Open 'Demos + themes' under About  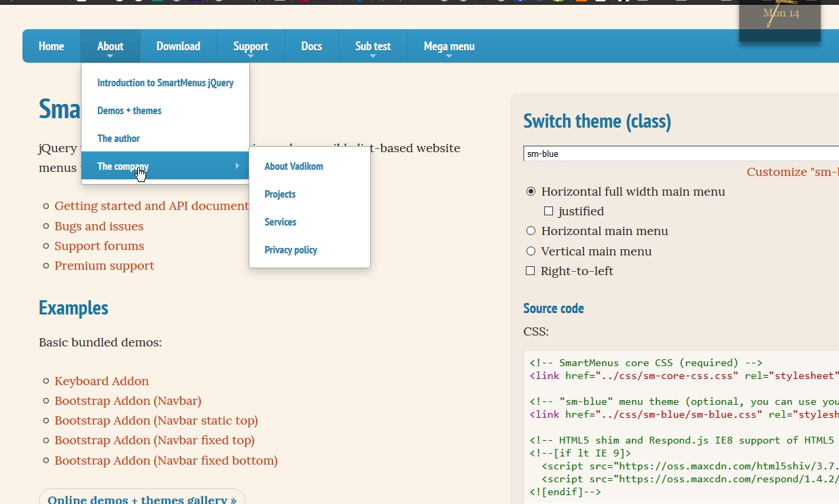(x=129, y=111)
